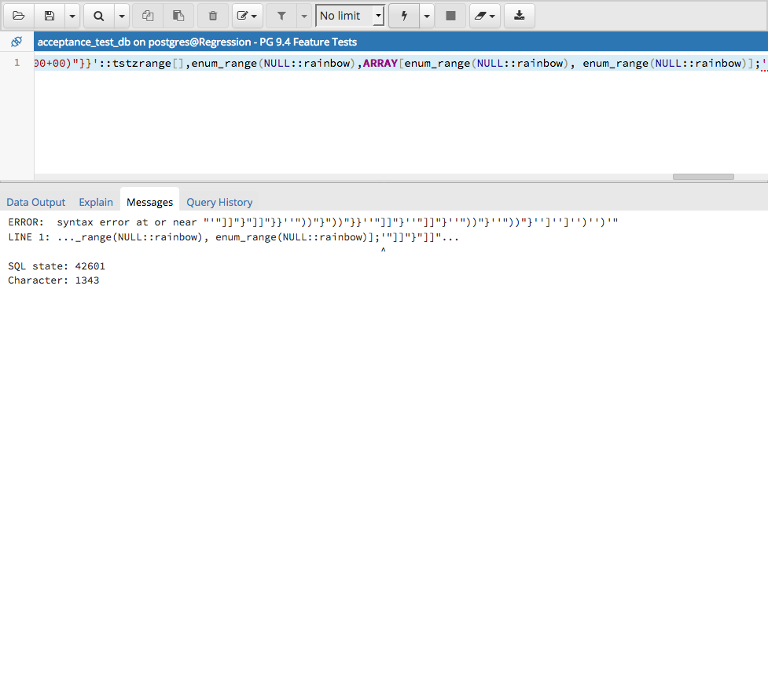Stop the running query with the square icon
Screen dimensions: 768x700
tap(450, 16)
